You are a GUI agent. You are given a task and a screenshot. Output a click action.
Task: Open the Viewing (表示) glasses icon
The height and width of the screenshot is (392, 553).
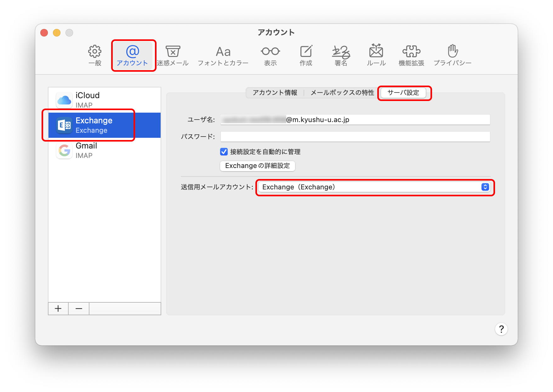(270, 55)
